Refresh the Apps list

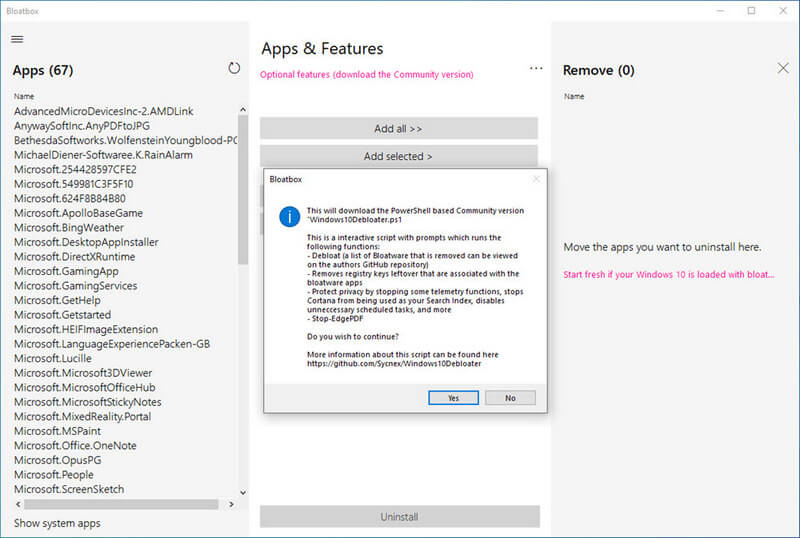[x=234, y=68]
